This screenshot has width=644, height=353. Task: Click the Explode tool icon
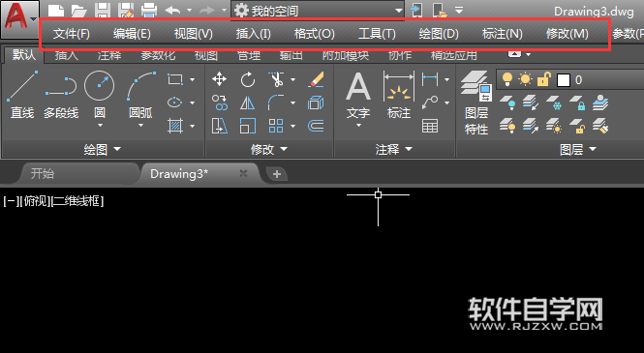point(316,103)
